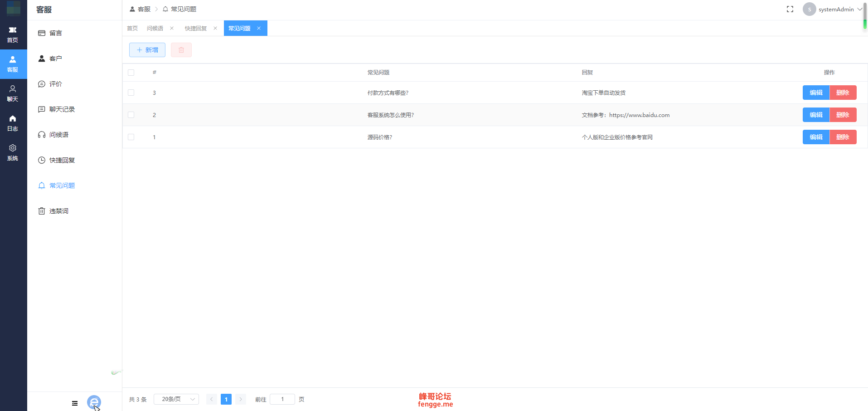Delete the 付款方式有哪些? row
This screenshot has width=868, height=411.
[x=843, y=93]
